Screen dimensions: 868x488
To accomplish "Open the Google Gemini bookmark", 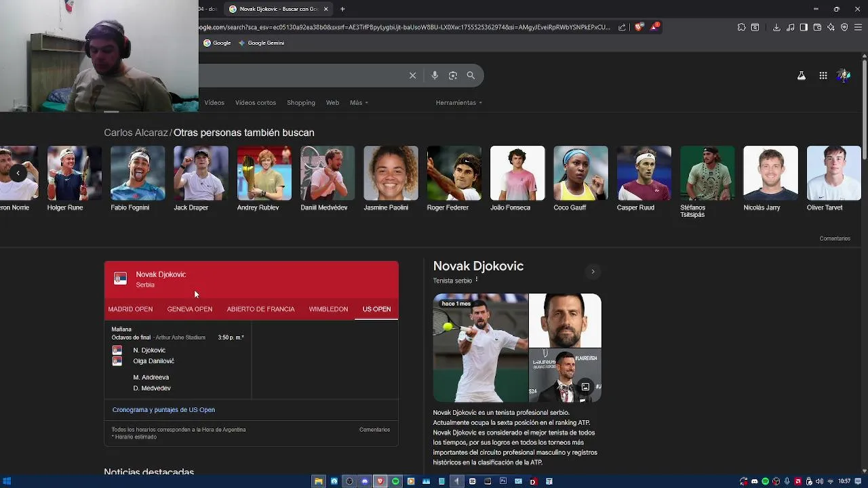I will click(261, 43).
